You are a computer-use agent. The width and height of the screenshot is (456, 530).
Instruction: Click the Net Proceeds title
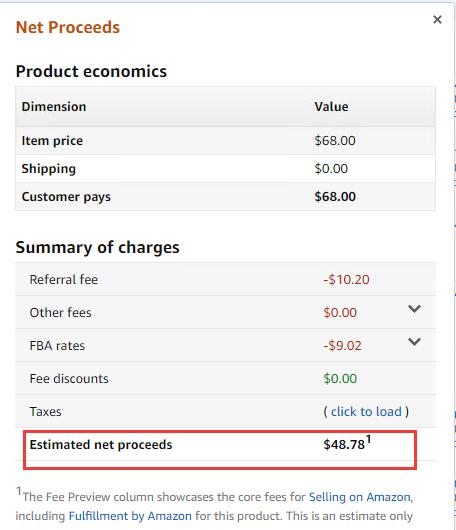68,27
